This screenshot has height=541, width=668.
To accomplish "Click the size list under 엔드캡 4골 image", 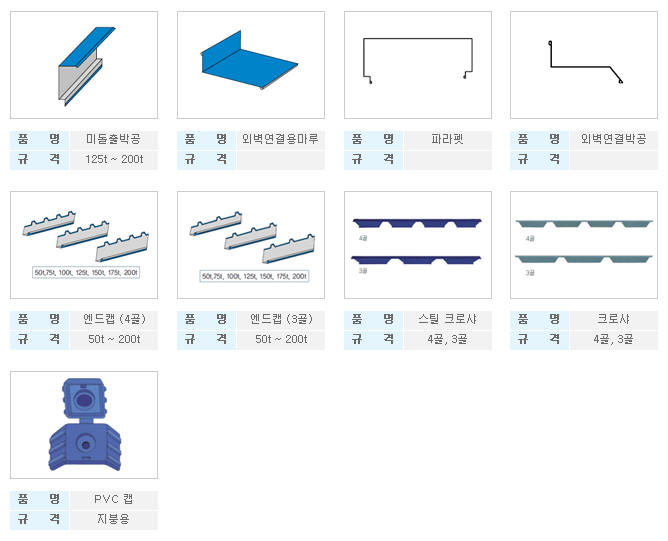I will tap(86, 272).
